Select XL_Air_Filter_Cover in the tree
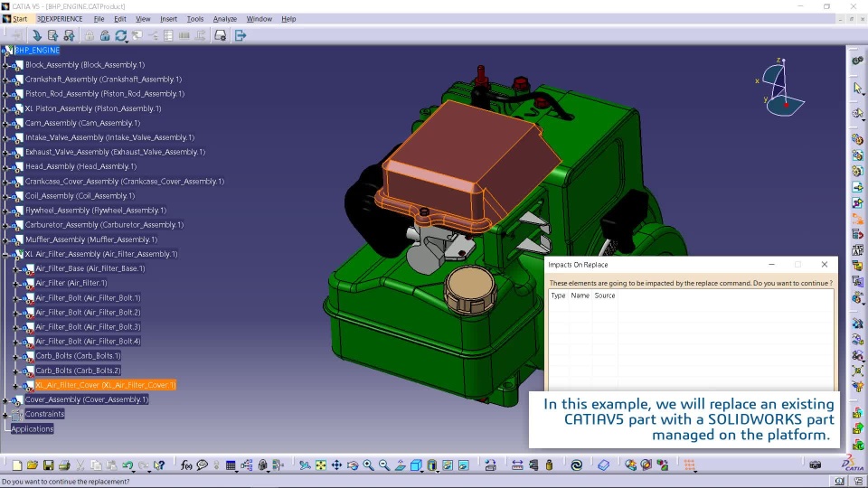 click(105, 385)
